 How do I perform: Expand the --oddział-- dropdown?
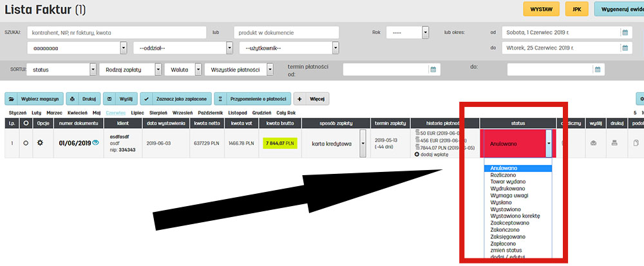pyautogui.click(x=229, y=48)
